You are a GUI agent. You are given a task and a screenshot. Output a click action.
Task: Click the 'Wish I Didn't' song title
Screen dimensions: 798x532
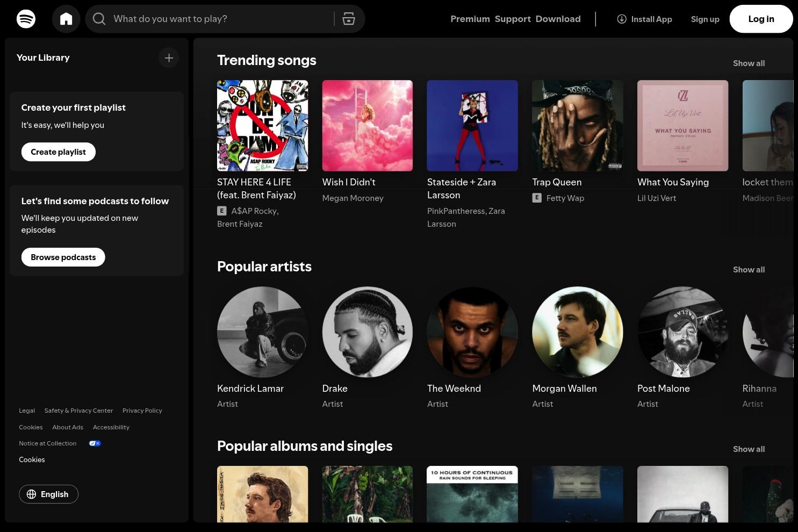pyautogui.click(x=349, y=182)
